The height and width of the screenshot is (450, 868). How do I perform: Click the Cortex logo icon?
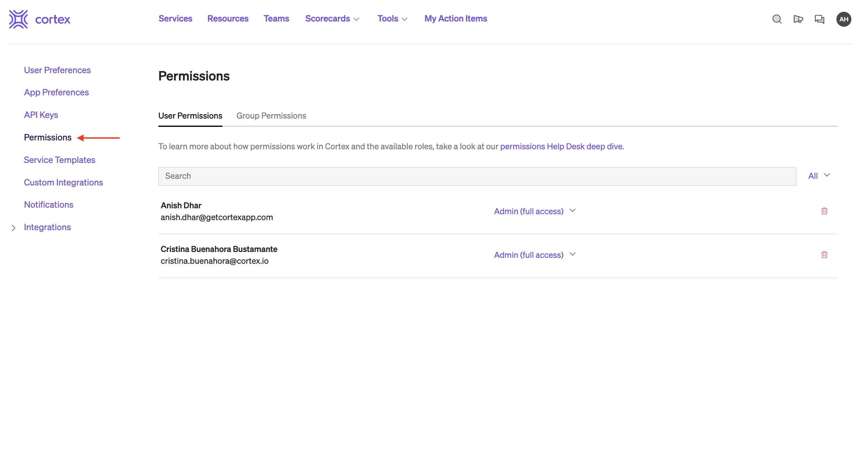tap(18, 19)
